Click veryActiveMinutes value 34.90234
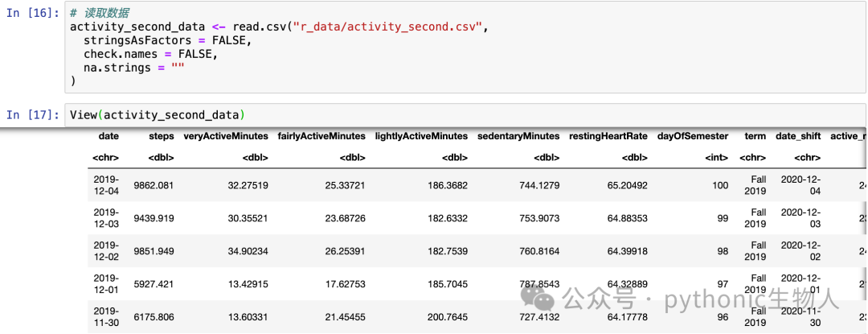 [248, 251]
